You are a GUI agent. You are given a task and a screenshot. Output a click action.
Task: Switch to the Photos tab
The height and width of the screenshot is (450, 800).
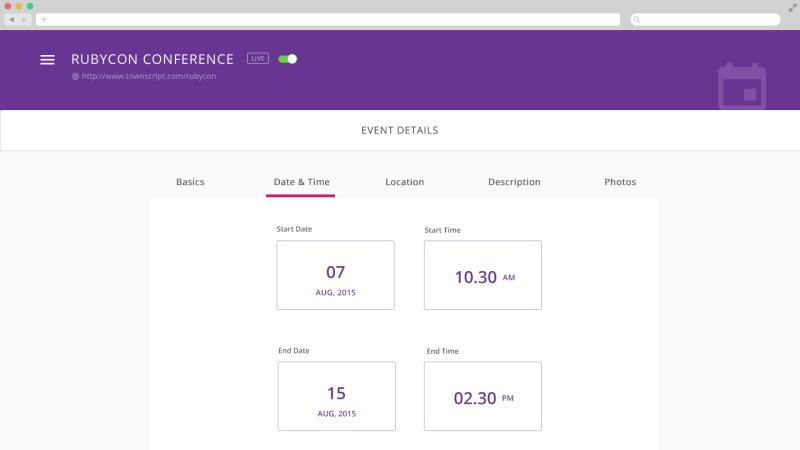click(620, 182)
